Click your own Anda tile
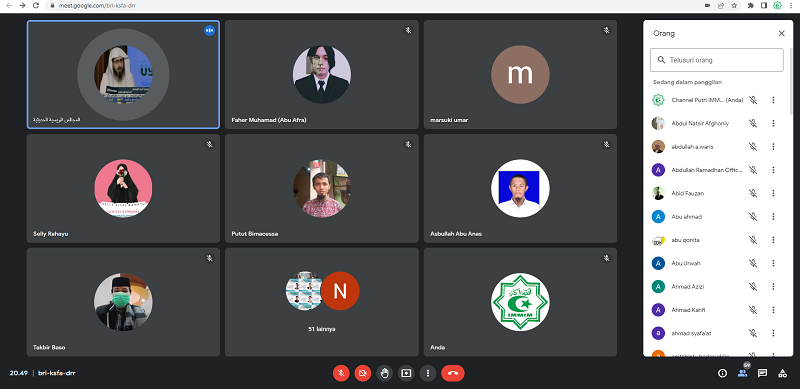 click(x=520, y=302)
